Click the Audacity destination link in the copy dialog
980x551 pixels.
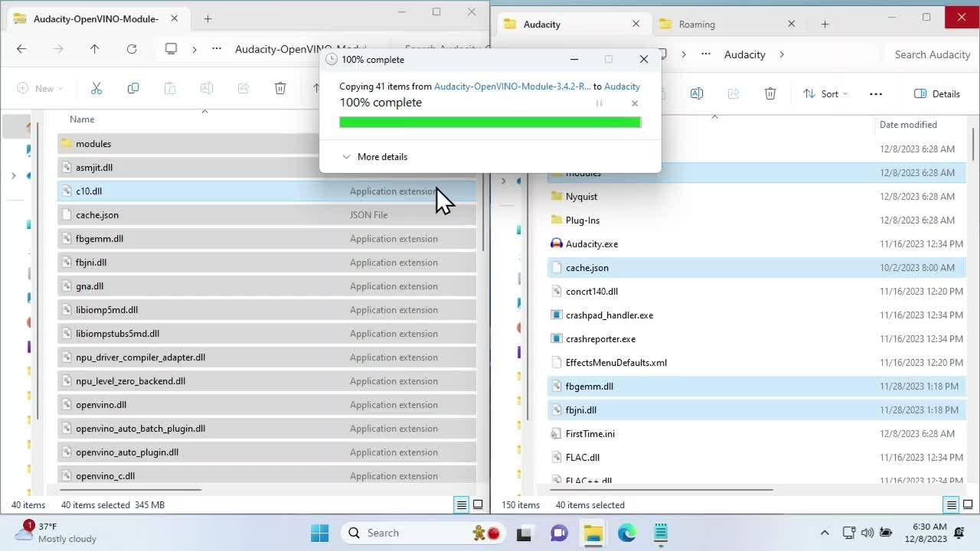click(622, 86)
